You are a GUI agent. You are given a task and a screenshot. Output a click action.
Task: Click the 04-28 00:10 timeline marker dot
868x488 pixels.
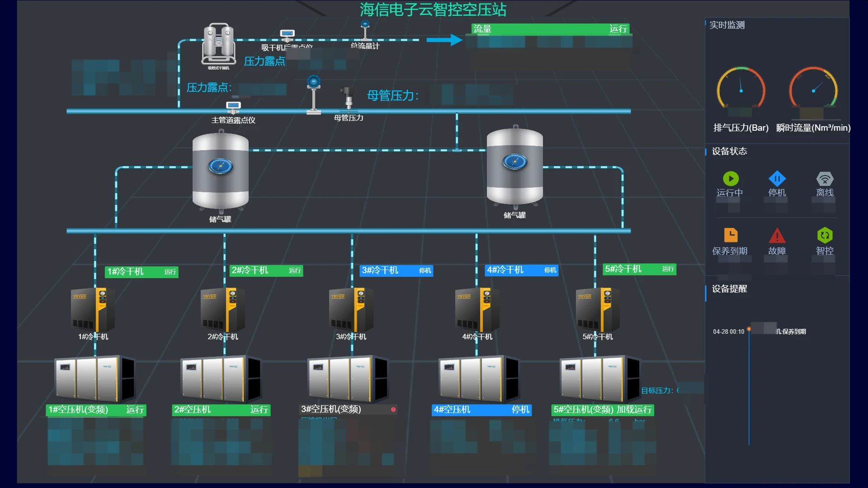click(749, 329)
